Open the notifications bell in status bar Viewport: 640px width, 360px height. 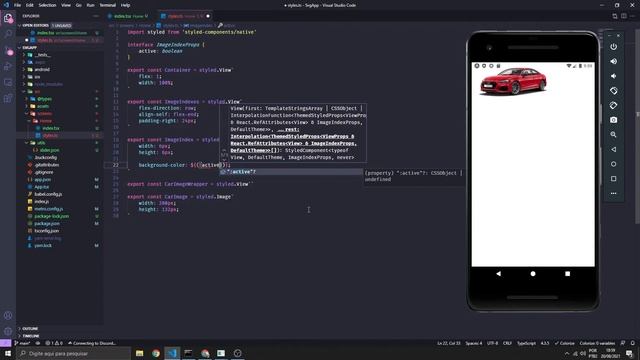633,343
